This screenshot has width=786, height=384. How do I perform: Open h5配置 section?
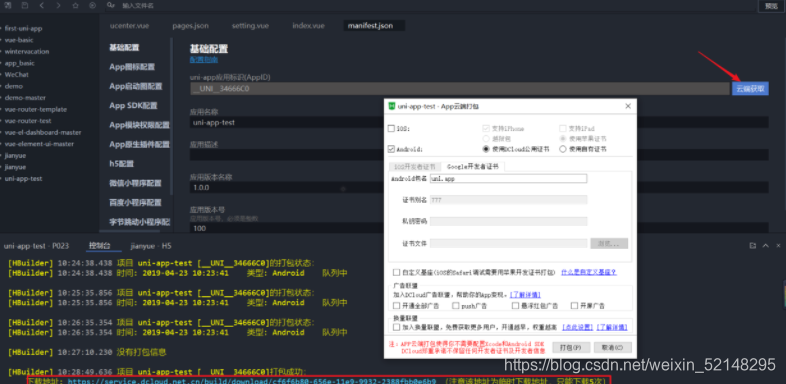point(122,164)
